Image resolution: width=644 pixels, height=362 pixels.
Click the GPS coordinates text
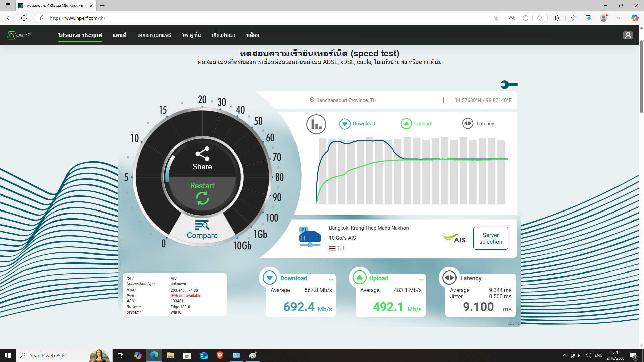483,100
